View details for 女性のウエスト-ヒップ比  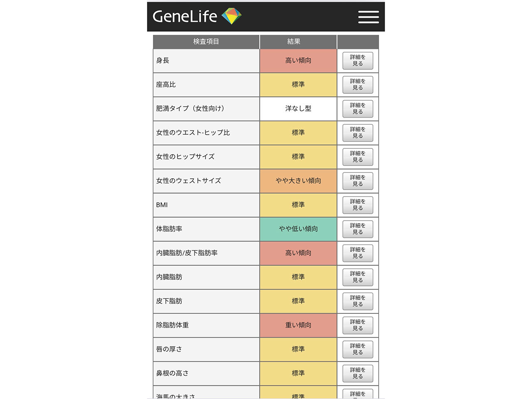point(357,133)
